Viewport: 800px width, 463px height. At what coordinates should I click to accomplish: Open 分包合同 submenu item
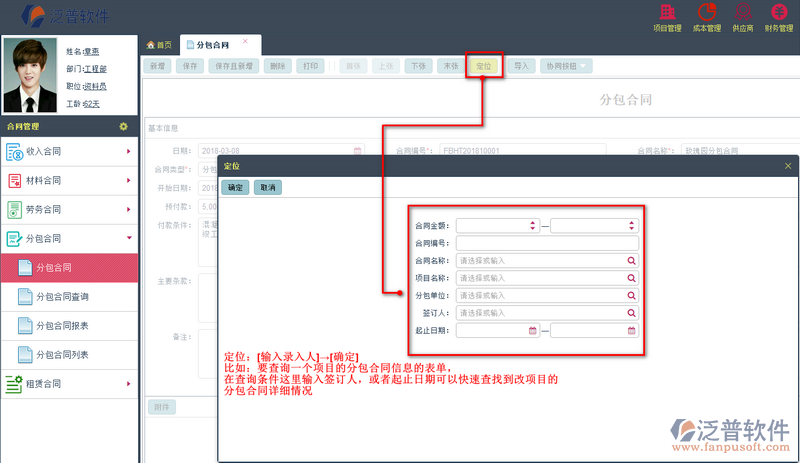[69, 267]
